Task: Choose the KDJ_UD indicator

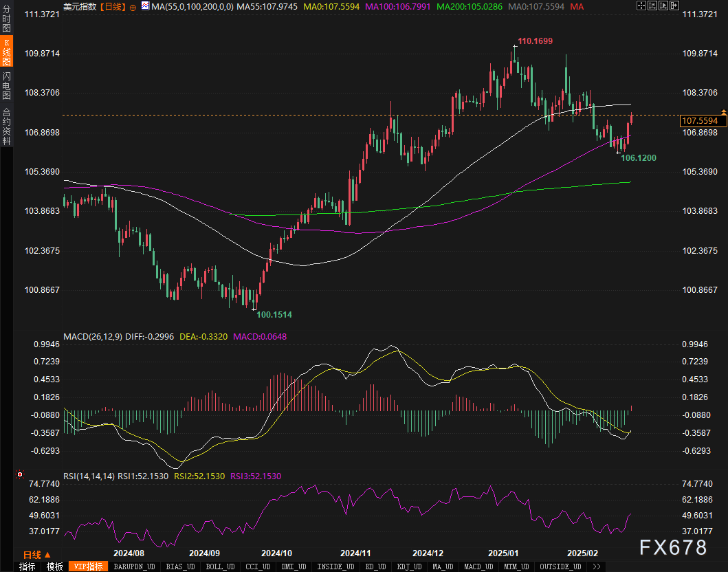Action: click(410, 566)
